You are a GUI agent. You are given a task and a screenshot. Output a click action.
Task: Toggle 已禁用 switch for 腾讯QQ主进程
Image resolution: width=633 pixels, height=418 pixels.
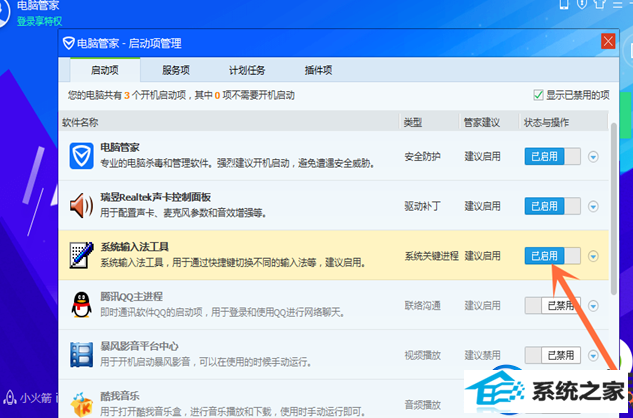(552, 305)
